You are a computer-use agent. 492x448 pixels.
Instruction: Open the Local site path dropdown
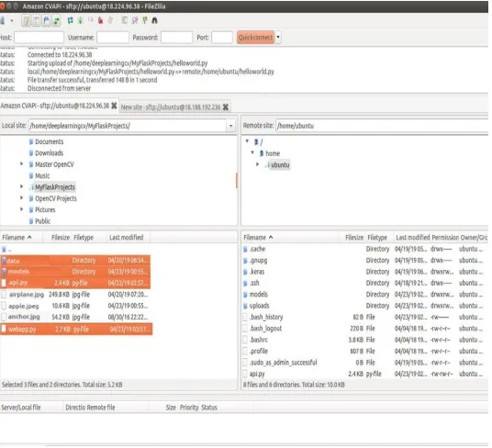tap(231, 126)
